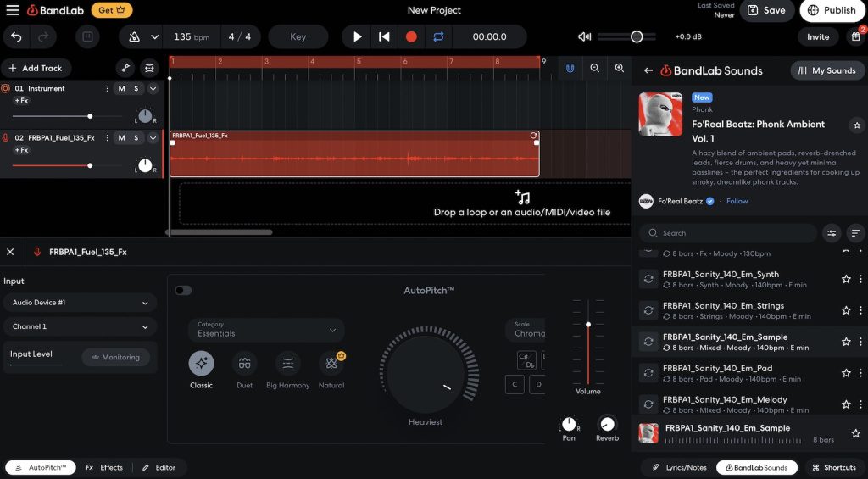Open the Audio Device #1 dropdown
Screen dimensions: 868x479
(80, 303)
